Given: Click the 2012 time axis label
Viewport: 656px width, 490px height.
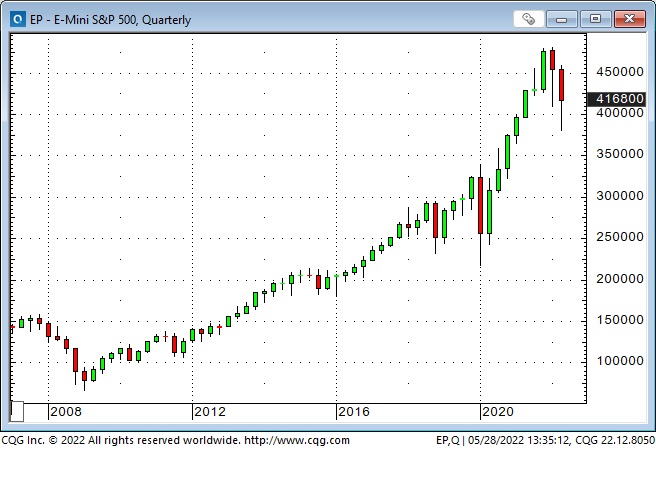Looking at the screenshot, I should coord(210,412).
